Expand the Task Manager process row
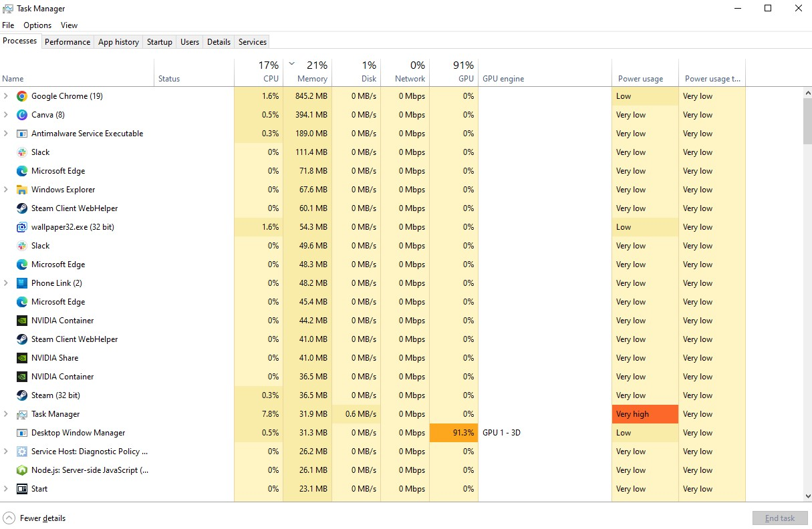Viewport: 812px width, 529px height. pyautogui.click(x=6, y=414)
